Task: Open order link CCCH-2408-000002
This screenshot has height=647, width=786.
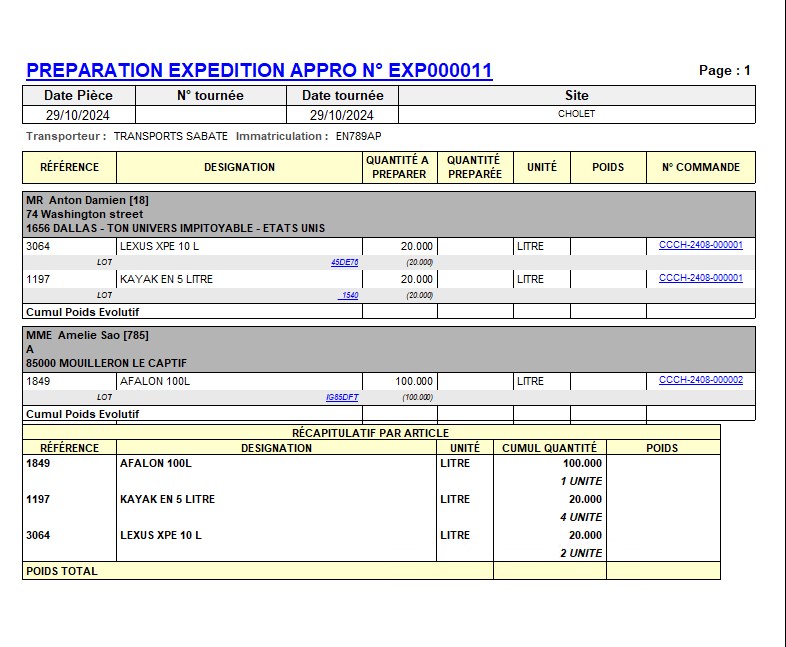Action: coord(700,381)
